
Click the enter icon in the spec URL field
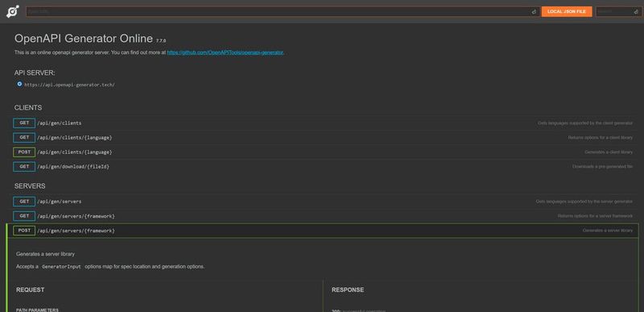[534, 12]
